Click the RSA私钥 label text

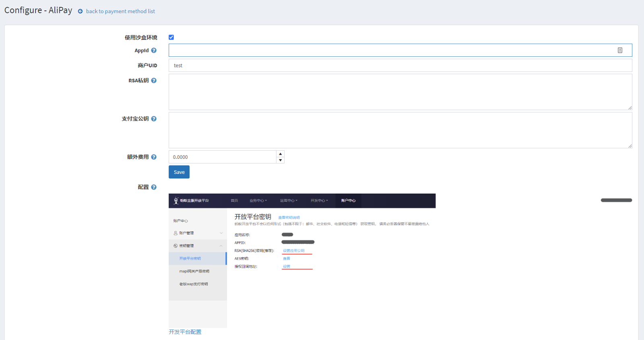138,81
